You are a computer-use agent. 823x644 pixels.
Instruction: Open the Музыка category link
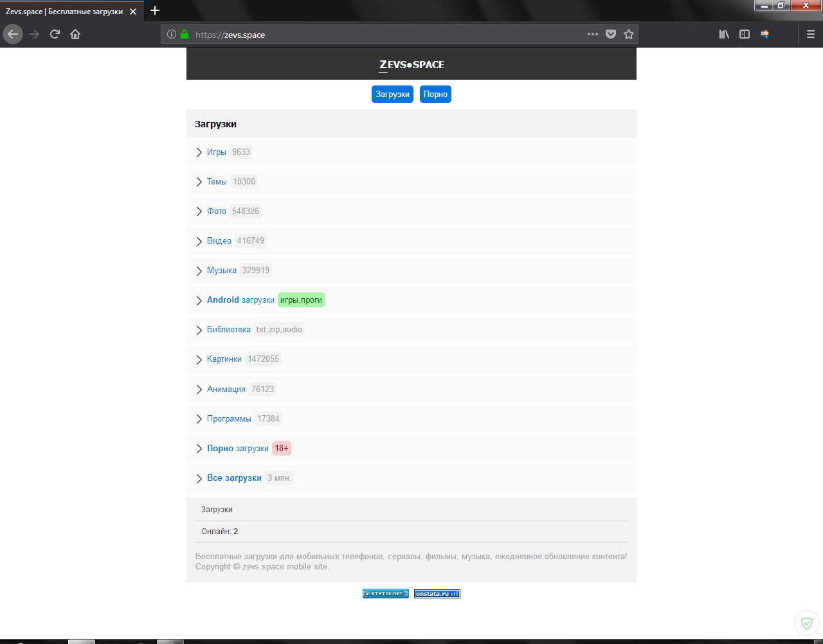tap(221, 271)
